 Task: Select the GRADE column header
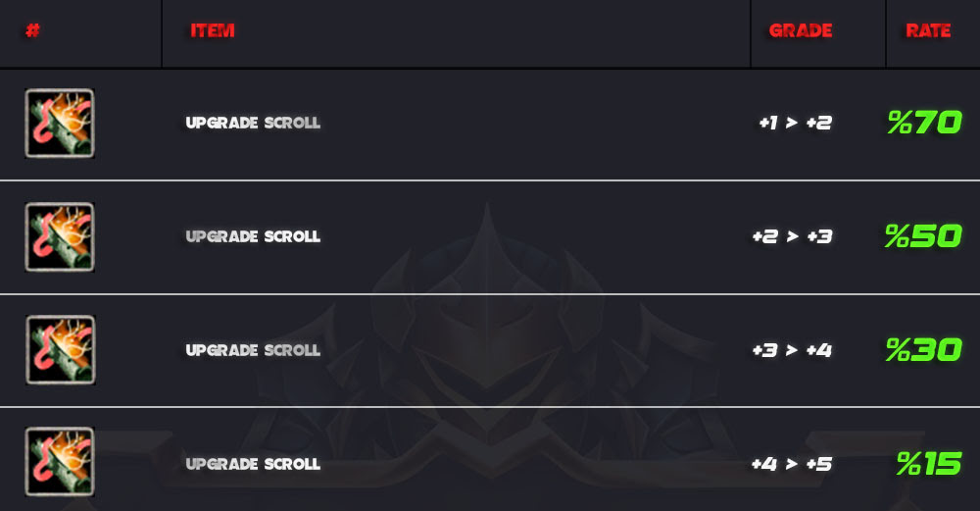(x=801, y=30)
